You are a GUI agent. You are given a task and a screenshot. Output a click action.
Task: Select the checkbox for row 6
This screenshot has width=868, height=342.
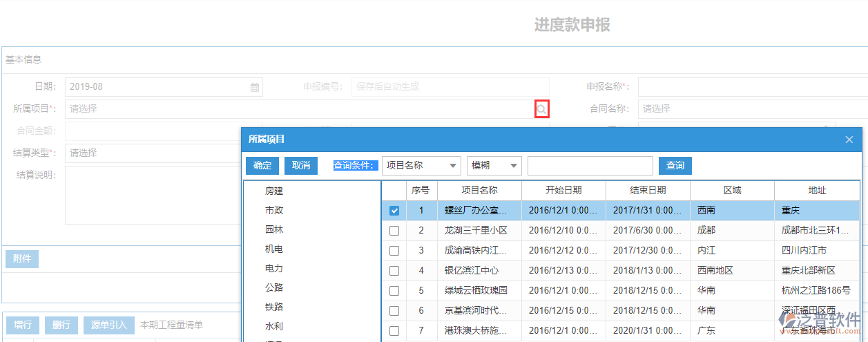pos(394,311)
